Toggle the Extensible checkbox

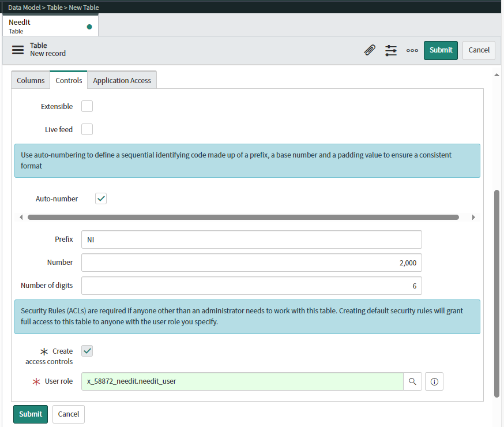click(86, 106)
